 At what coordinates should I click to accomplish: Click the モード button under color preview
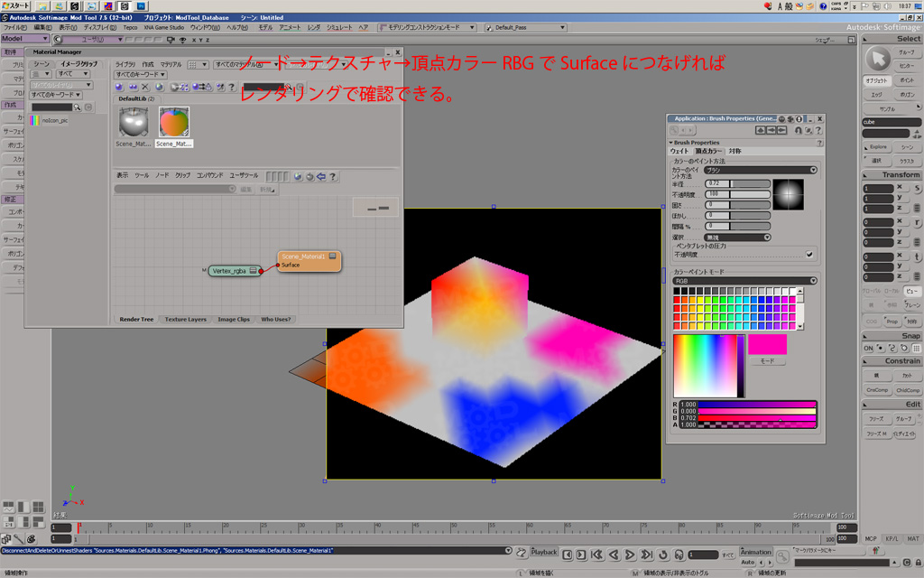(x=767, y=361)
